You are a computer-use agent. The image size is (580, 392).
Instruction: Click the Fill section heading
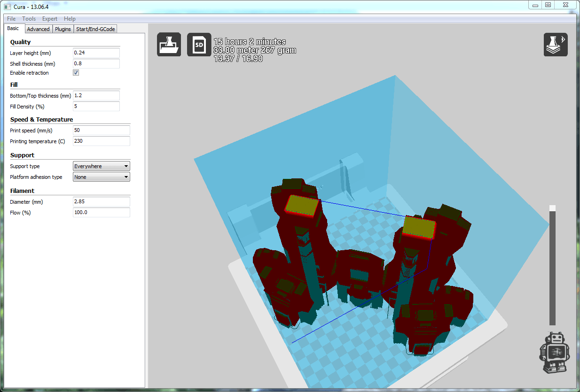[14, 85]
